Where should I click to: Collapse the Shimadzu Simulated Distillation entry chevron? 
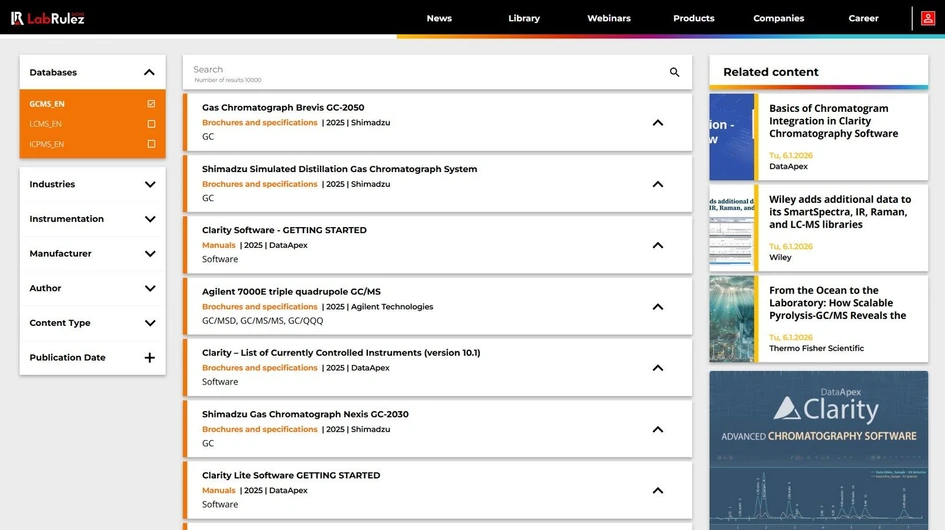click(658, 184)
